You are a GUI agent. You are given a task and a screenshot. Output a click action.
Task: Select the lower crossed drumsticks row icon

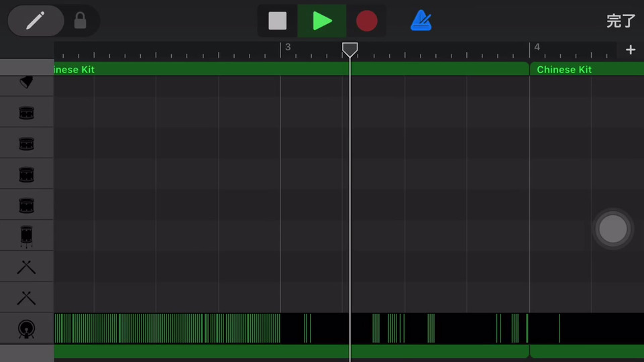coord(27,298)
